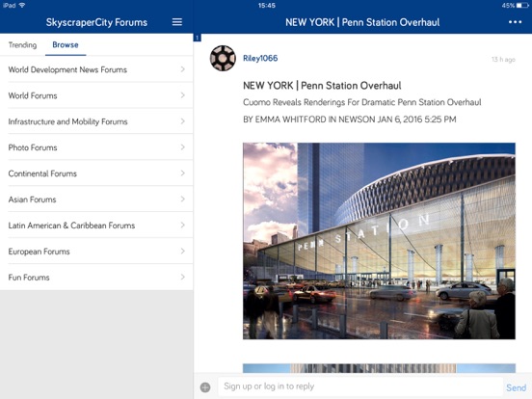The image size is (532, 399).
Task: Open the Fun Forums label
Action: 29,278
